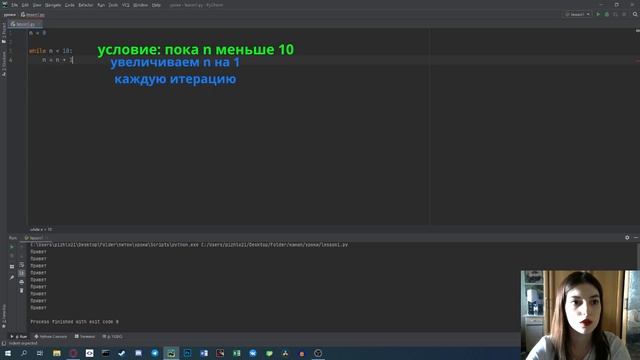This screenshot has height=360, width=640.
Task: Click the lesson1.py breadcrumb in navigation bar
Action: [x=33, y=15]
